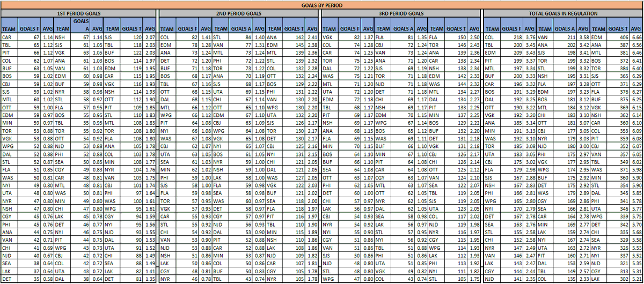The height and width of the screenshot is (284, 644).
Task: Click the 1.41 average cell for COL
Action: [x=204, y=38]
